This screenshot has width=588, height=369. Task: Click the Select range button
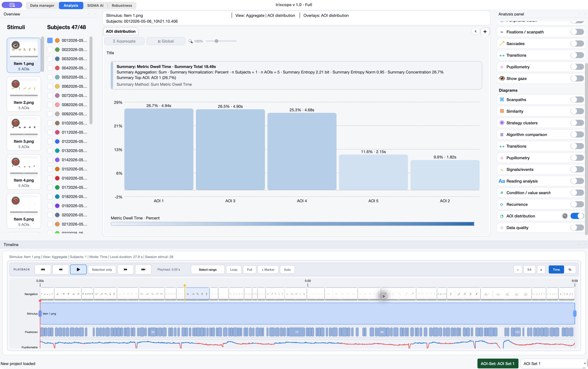click(207, 269)
